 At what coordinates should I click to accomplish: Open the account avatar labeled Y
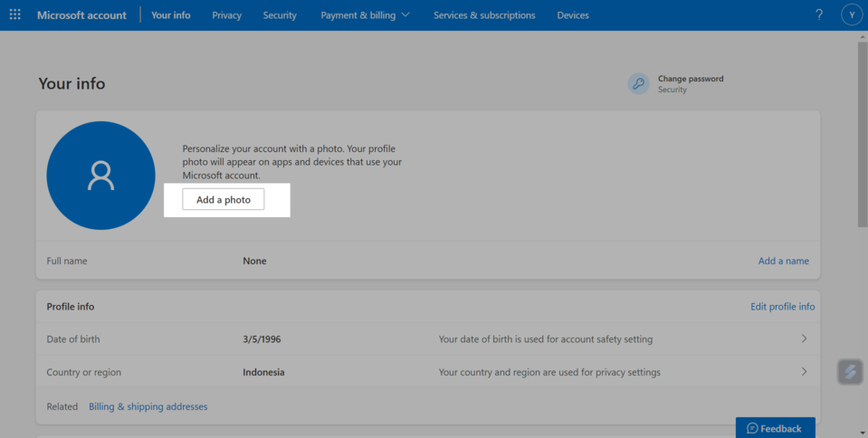852,15
